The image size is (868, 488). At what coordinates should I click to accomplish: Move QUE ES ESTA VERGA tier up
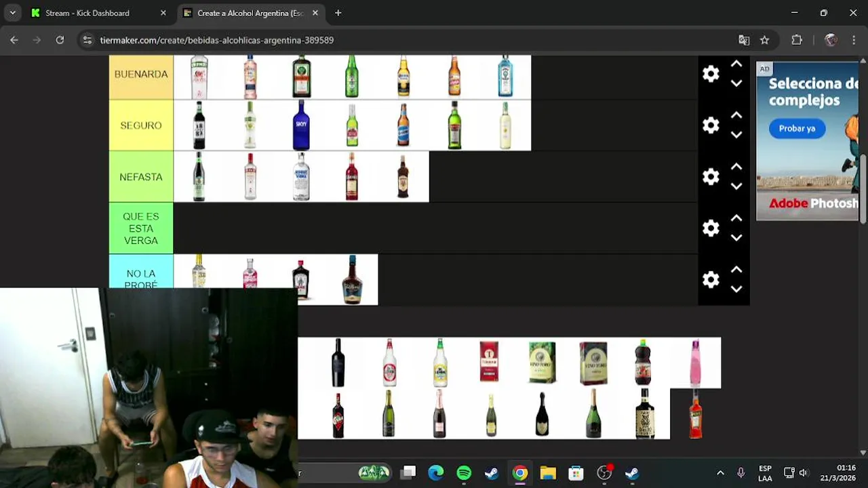tap(736, 219)
